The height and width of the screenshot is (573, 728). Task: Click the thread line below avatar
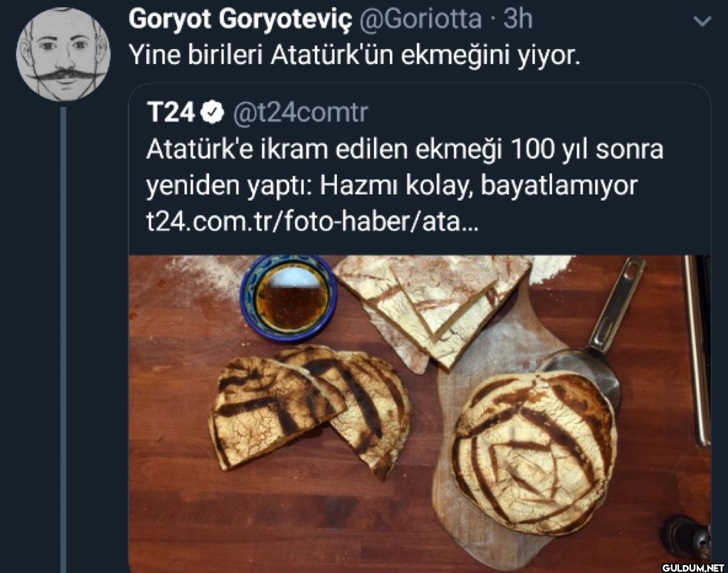64,339
